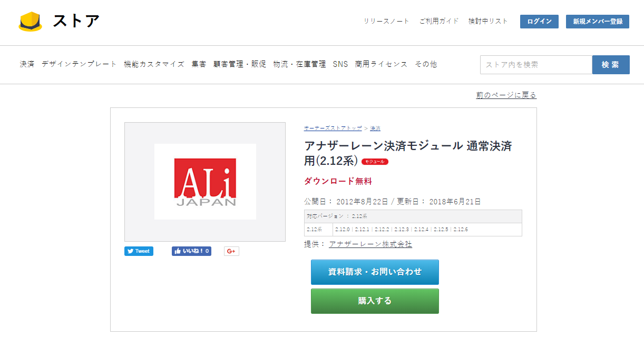
Task: Open リリースノート link in header
Action: coord(386,22)
